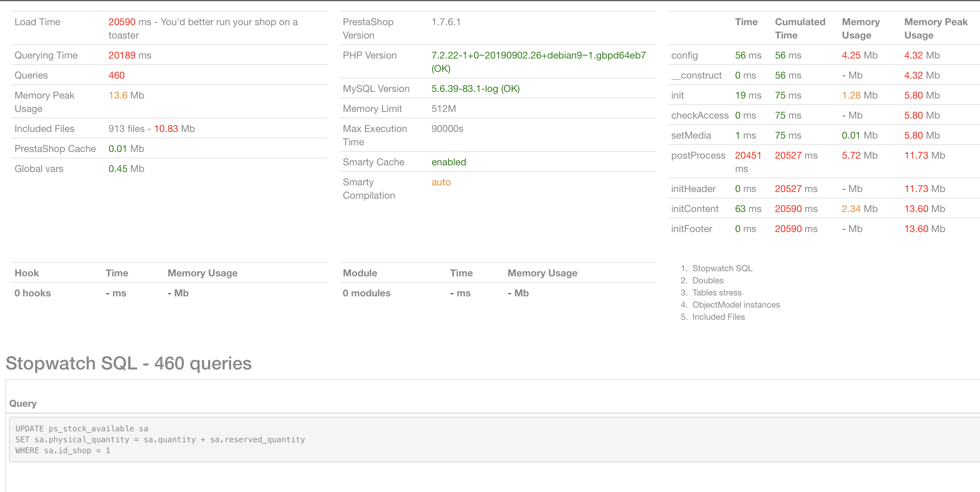Select the initContent row label
980x492 pixels.
tap(694, 209)
